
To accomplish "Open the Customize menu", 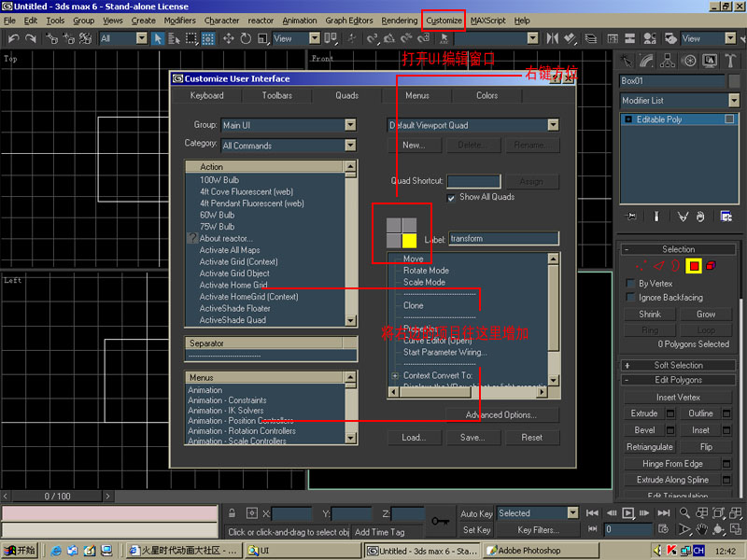I will click(444, 21).
